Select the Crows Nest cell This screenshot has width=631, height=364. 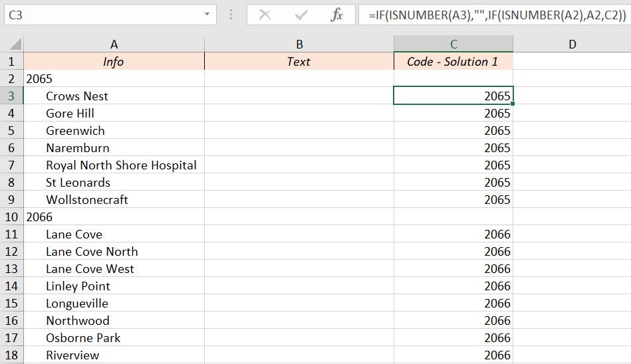point(114,96)
